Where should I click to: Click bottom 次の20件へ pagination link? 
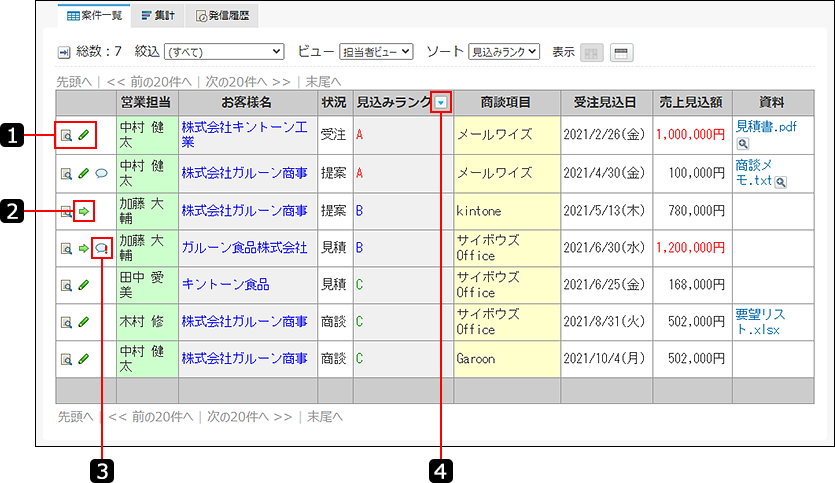pyautogui.click(x=250, y=417)
